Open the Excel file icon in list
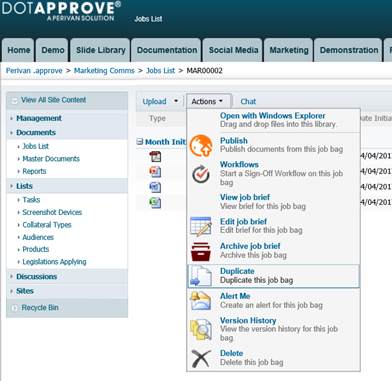This screenshot has height=381, width=392. pyautogui.click(x=155, y=202)
